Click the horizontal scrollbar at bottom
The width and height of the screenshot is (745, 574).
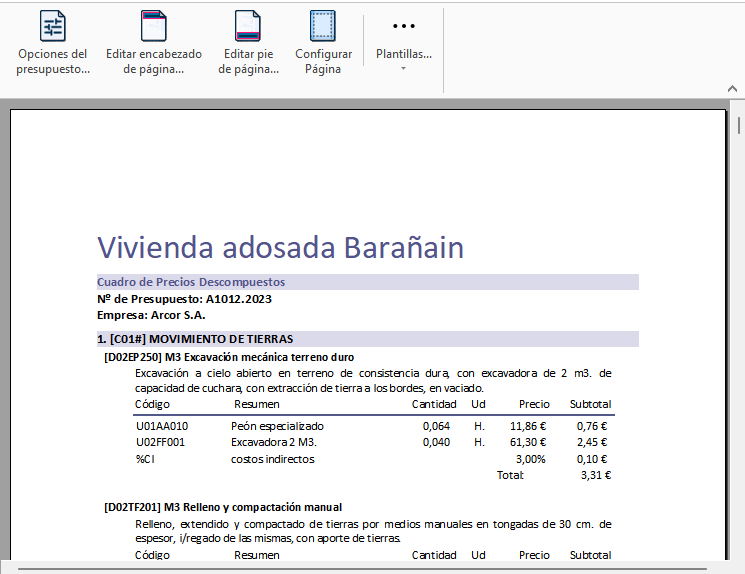(x=363, y=568)
